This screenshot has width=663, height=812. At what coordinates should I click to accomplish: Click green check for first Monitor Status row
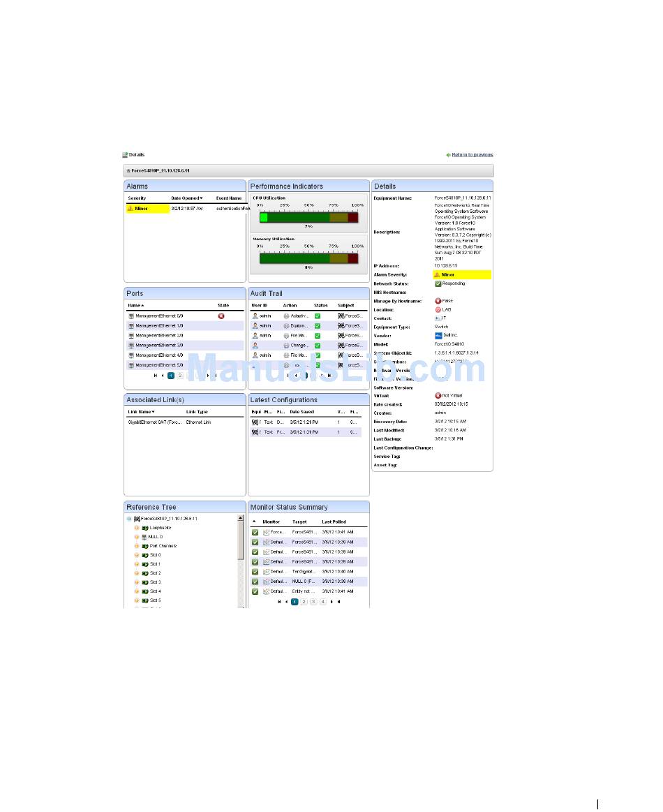[x=255, y=533]
